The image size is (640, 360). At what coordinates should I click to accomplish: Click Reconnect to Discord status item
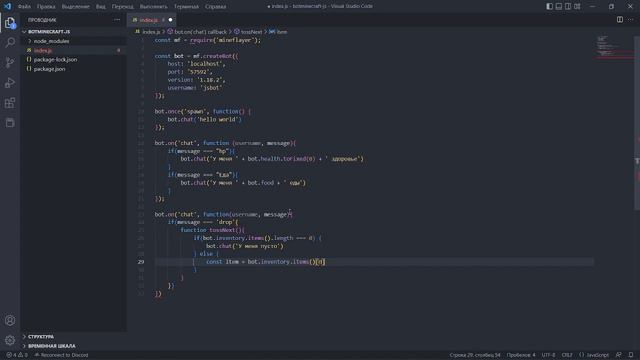[x=62, y=355]
